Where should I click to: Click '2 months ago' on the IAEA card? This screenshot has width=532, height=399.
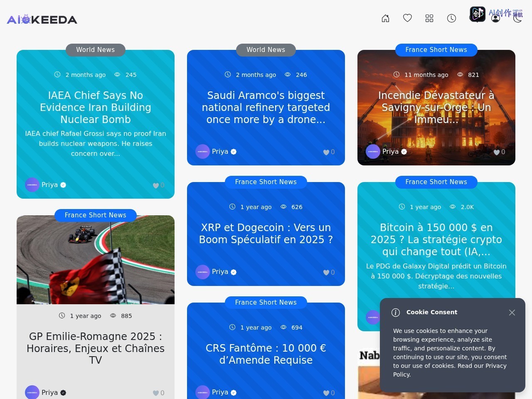tap(85, 75)
